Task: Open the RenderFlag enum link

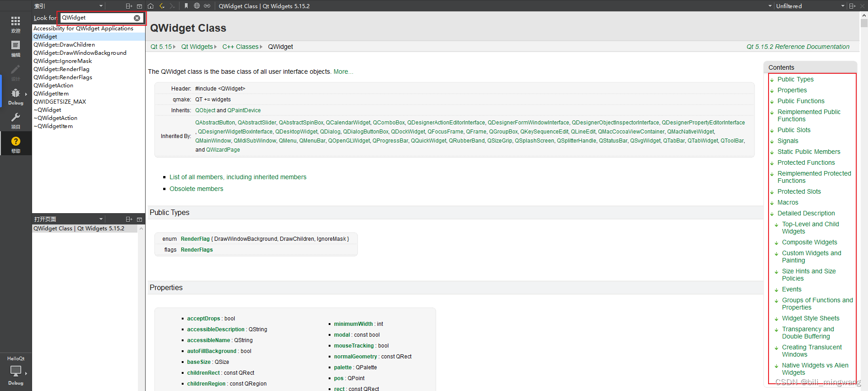Action: (x=195, y=239)
